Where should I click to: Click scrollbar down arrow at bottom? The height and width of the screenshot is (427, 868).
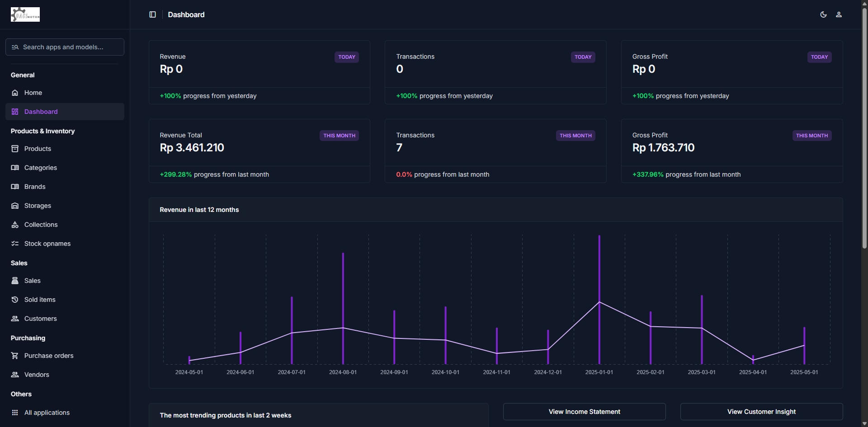point(864,423)
